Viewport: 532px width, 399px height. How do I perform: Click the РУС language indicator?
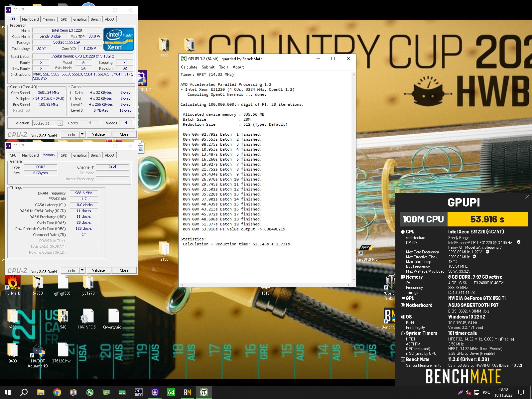coord(486,392)
